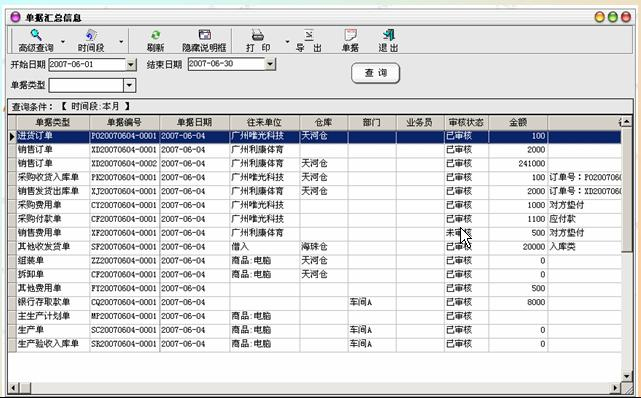The width and height of the screenshot is (641, 398).
Task: Focus the 结束日期 date field
Action: pyautogui.click(x=226, y=64)
